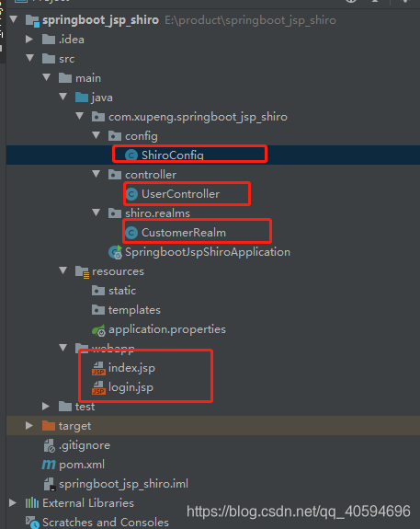
Task: Click the resources root folder icon
Action: (82, 272)
